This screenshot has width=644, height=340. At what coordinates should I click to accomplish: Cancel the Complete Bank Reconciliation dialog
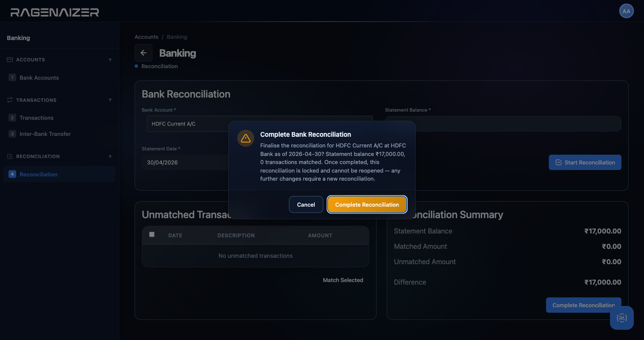pos(306,205)
